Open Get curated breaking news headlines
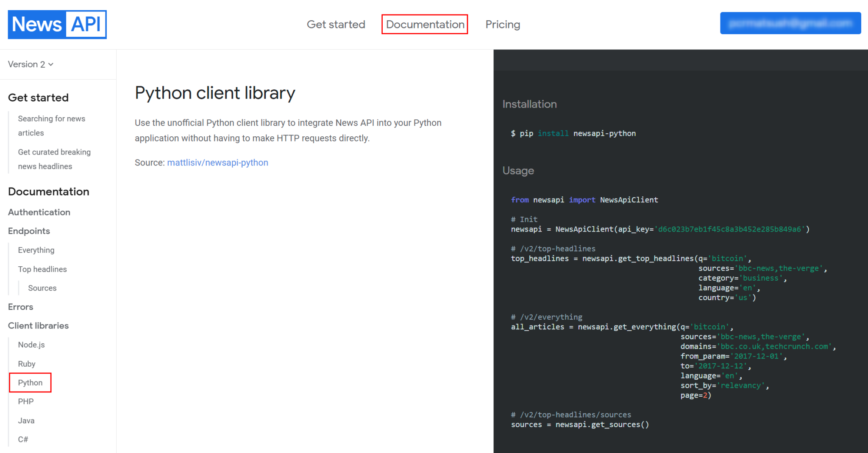The image size is (868, 453). (x=54, y=159)
